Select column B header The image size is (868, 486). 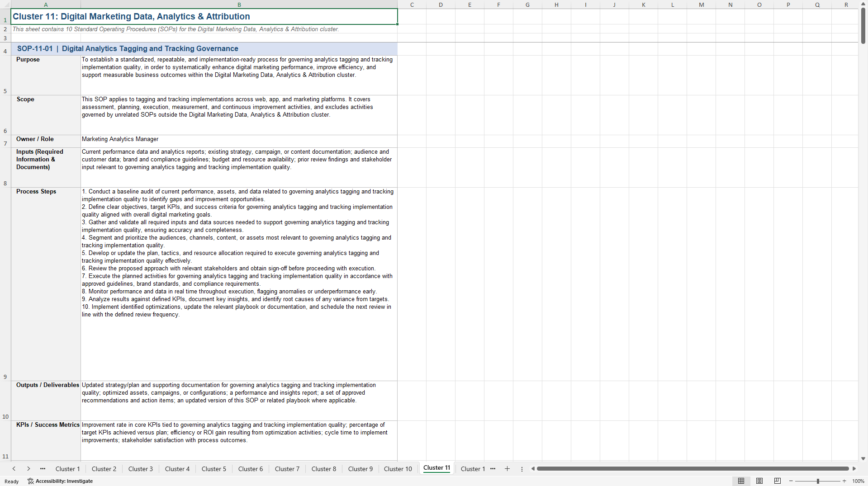[239, 5]
